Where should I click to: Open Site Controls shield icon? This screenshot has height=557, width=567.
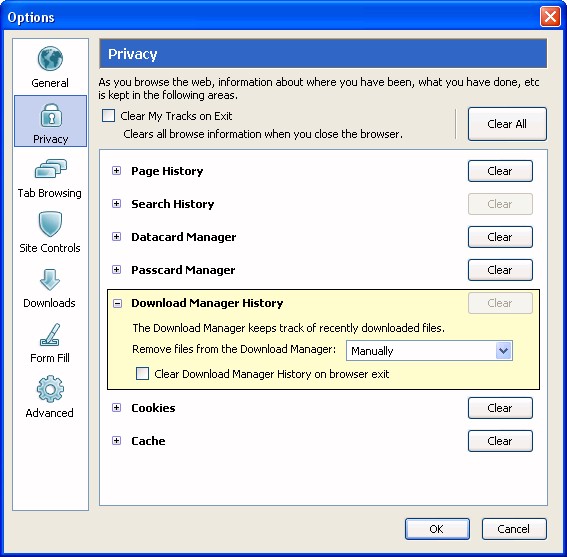point(50,224)
